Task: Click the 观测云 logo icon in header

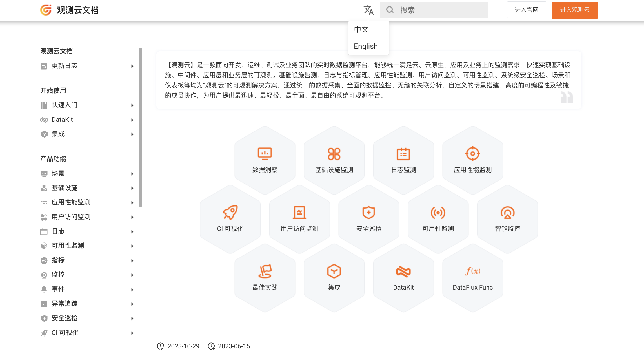Action: (46, 10)
